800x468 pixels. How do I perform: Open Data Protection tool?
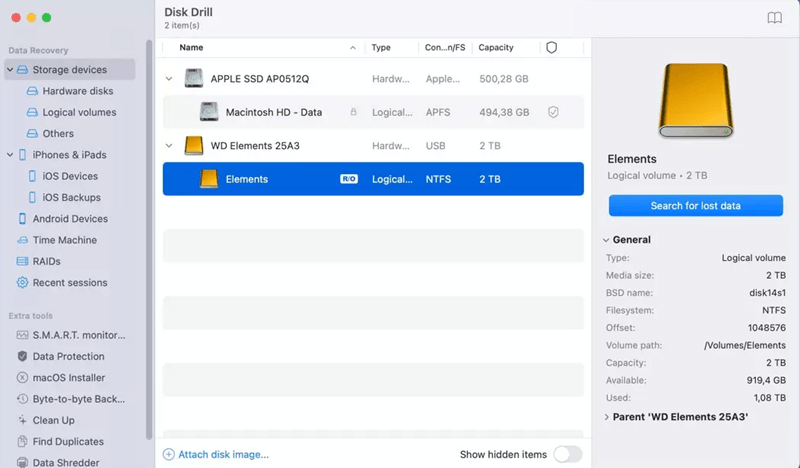[x=68, y=356]
